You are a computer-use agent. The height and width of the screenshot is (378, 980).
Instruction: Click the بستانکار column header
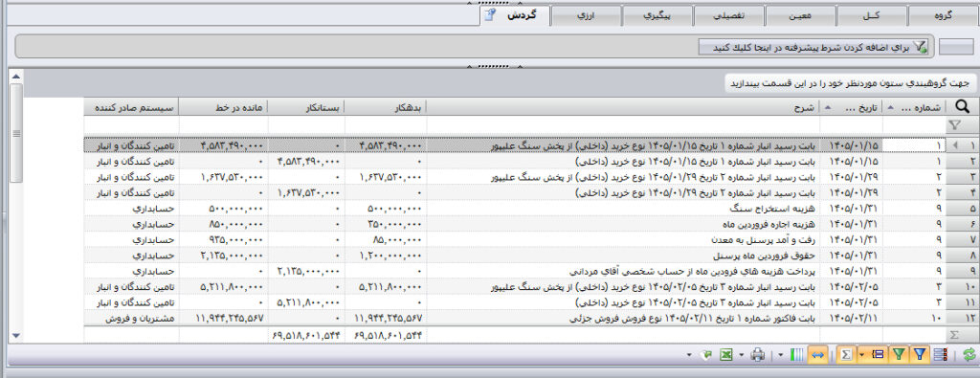click(306, 107)
